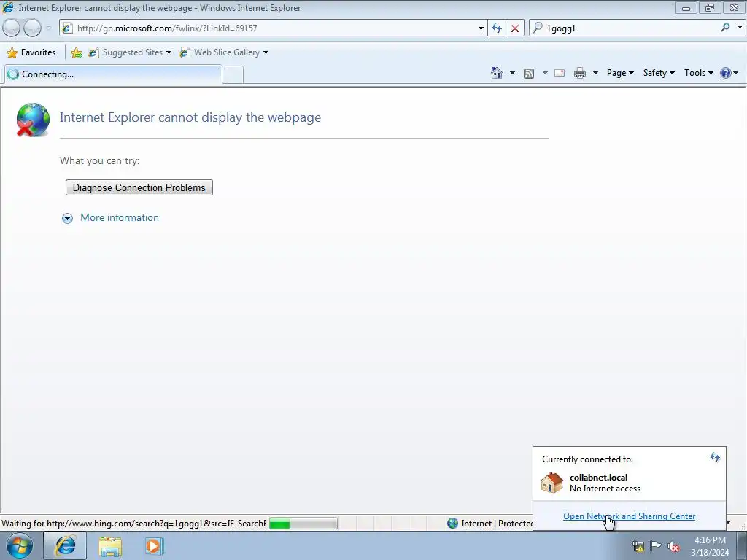Expand the Print options dropdown arrow

coord(595,73)
